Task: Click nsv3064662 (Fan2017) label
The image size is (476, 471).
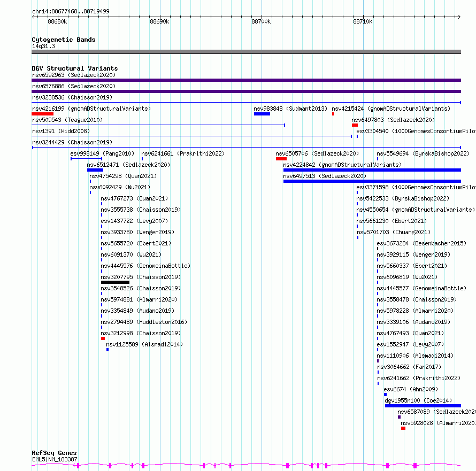Action: (409, 367)
